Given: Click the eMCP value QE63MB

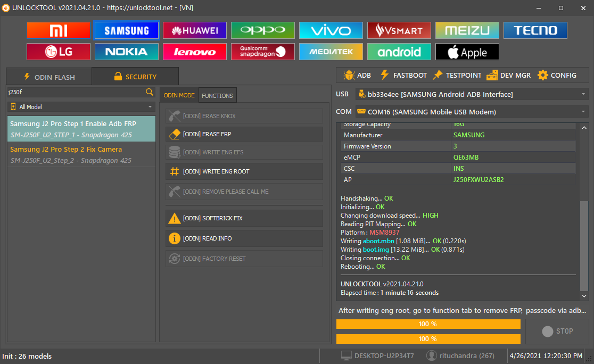Looking at the screenshot, I should point(466,157).
